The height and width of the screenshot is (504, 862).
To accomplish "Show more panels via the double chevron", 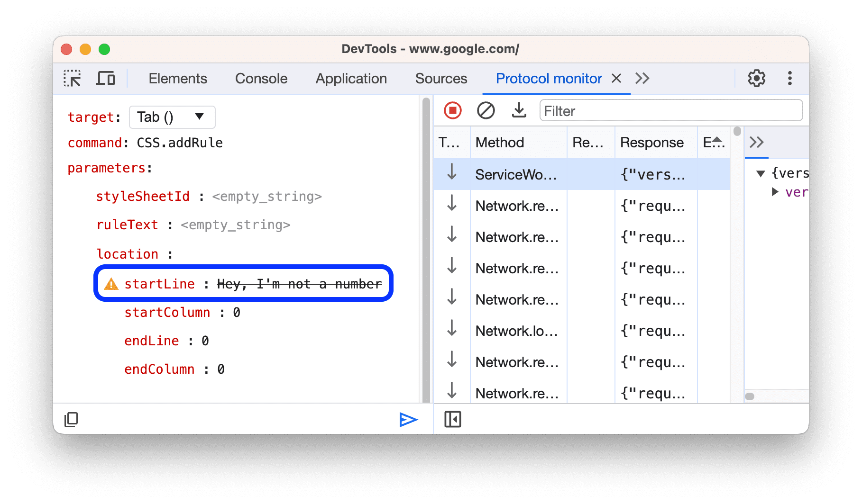I will tap(642, 79).
